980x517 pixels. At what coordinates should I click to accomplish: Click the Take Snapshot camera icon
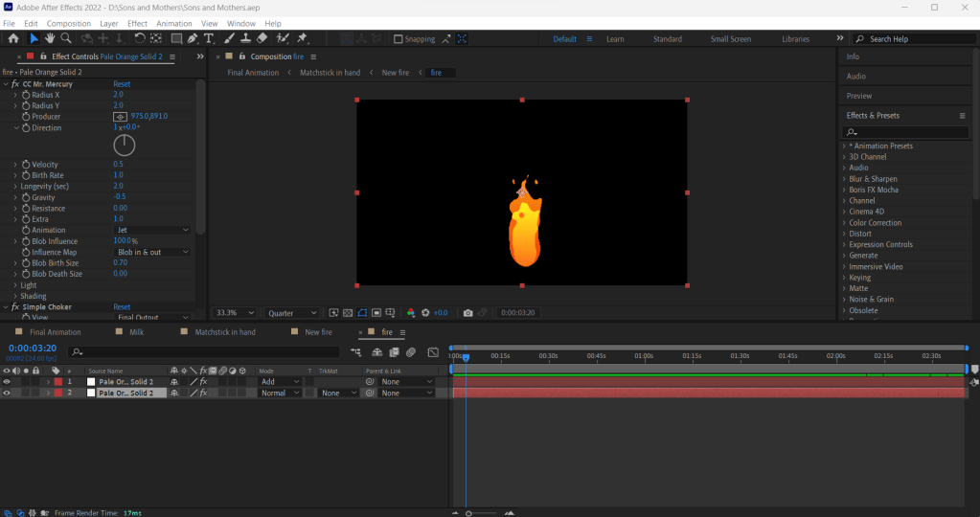[467, 313]
